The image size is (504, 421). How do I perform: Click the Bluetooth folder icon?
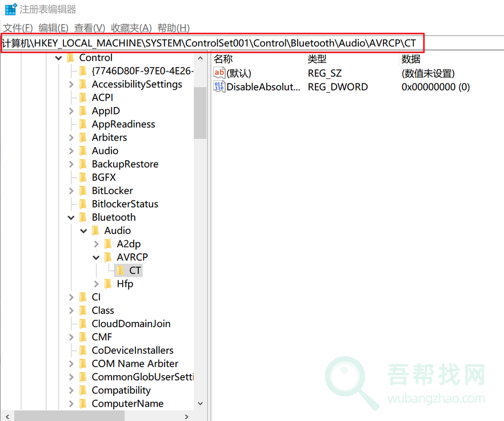[83, 217]
